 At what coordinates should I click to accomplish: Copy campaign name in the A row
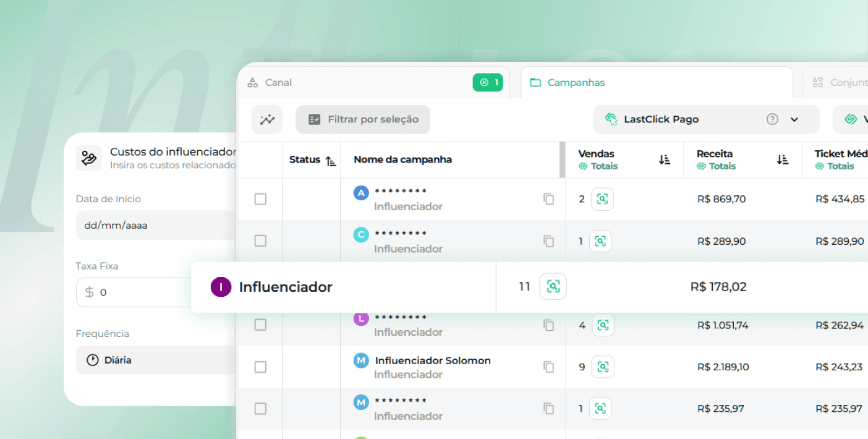(548, 199)
